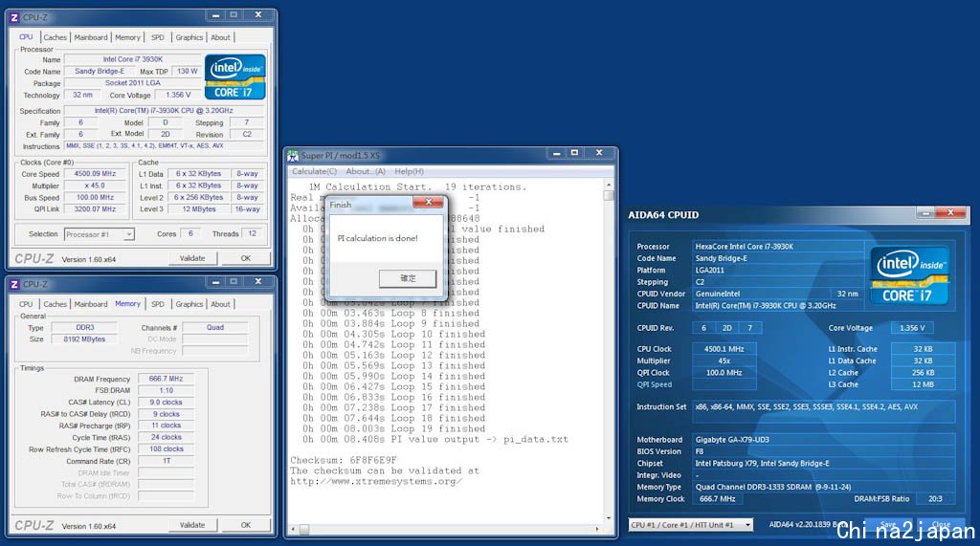This screenshot has height=546, width=980.
Task: Click the QPI Speed label in AIDA64
Action: (655, 384)
